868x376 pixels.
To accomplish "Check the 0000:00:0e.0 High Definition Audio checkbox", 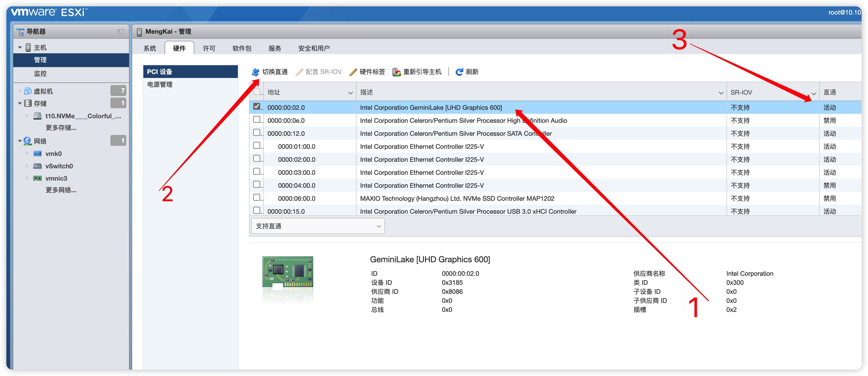I will coord(257,120).
